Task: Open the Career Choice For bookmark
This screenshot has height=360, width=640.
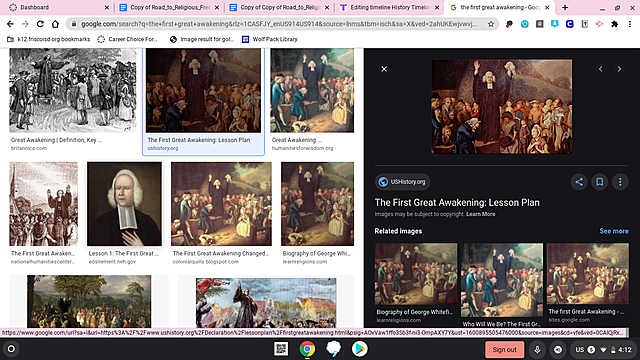Action: [127, 39]
